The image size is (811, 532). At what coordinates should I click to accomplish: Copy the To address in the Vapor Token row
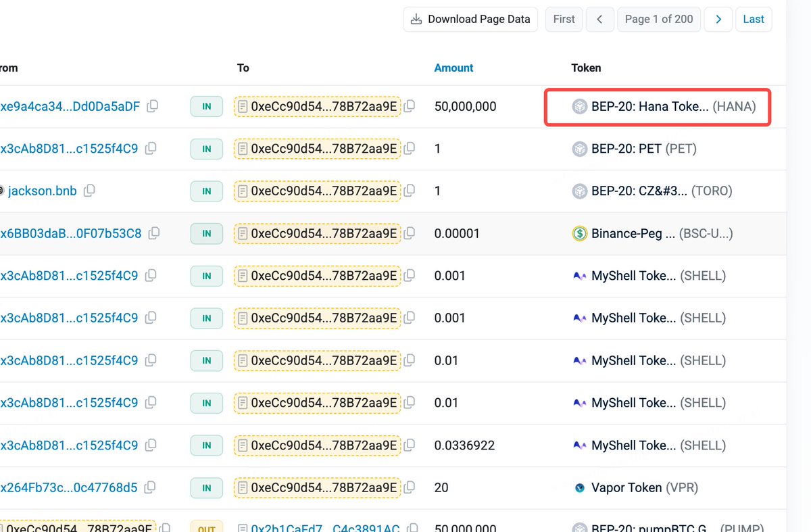[409, 487]
